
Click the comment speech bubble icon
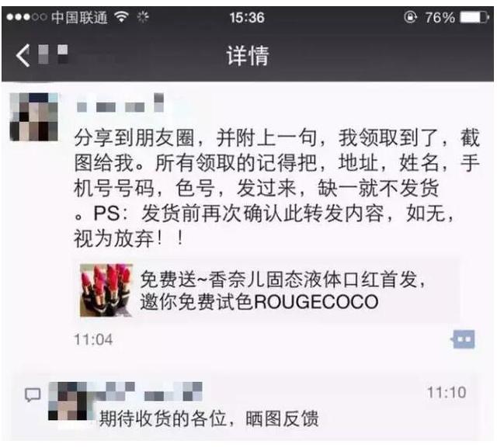(x=33, y=394)
